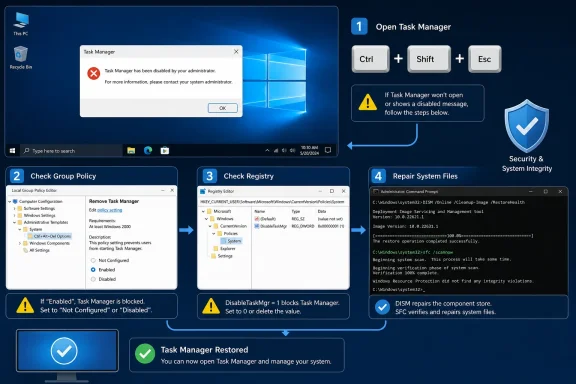Viewport: 576px width, 384px height.
Task: Click the Command Prompt title bar icon
Action: [x=376, y=191]
